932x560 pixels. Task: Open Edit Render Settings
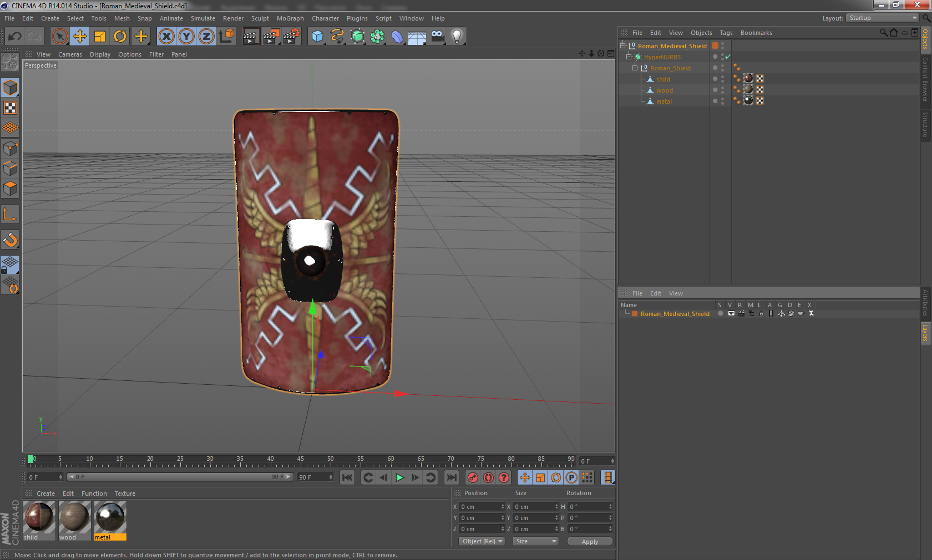point(292,37)
